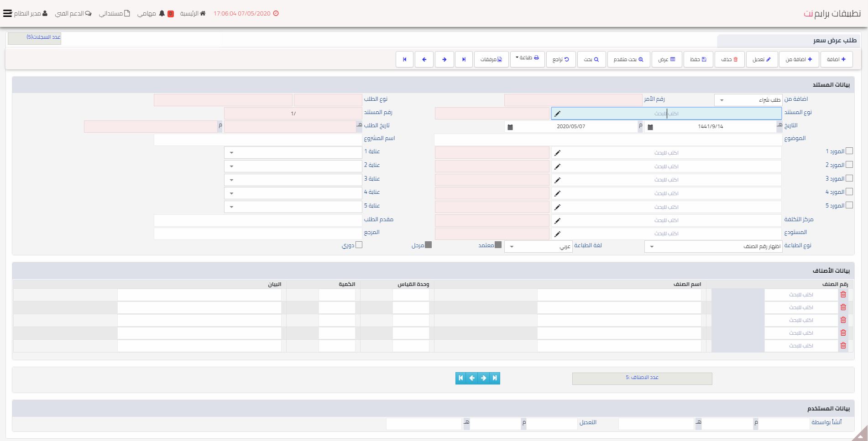The height and width of the screenshot is (441, 868).
Task: Open the لغة الطباعة language dropdown
Action: 538,247
